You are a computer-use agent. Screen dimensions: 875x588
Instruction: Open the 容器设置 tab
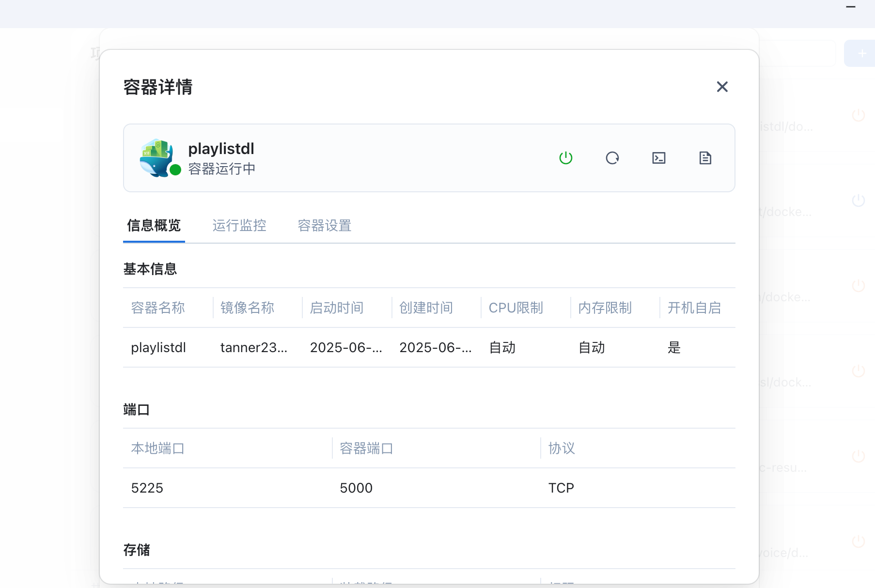tap(324, 225)
